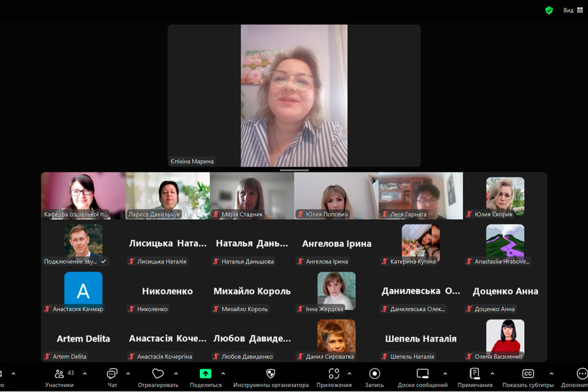The width and height of the screenshot is (588, 392).
Task: Expand options arrow next to Apps
Action: pos(350,374)
